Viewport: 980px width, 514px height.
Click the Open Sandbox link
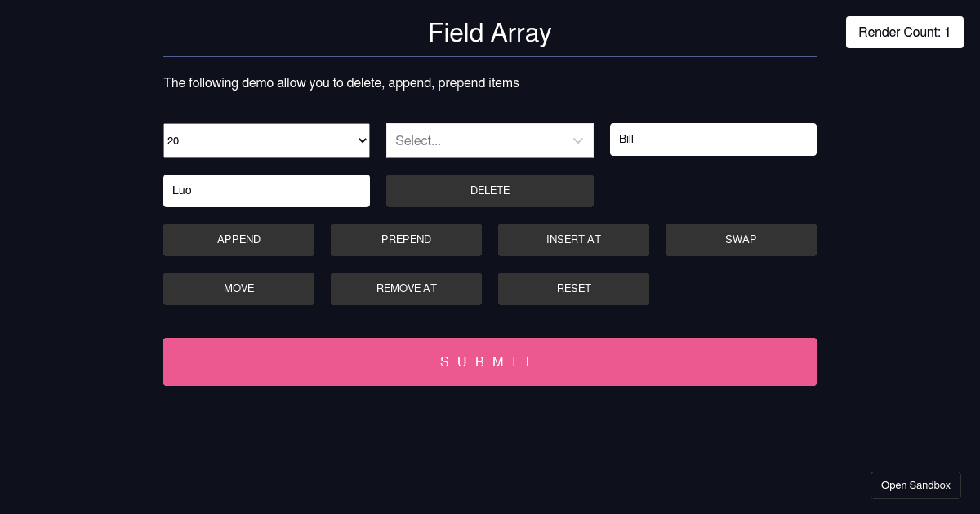(x=915, y=485)
